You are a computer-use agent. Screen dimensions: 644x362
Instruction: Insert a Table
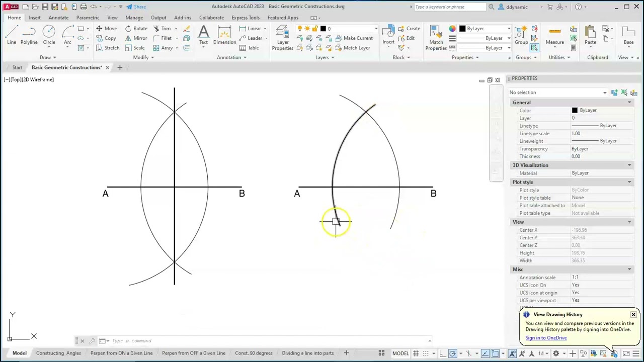[x=249, y=48]
